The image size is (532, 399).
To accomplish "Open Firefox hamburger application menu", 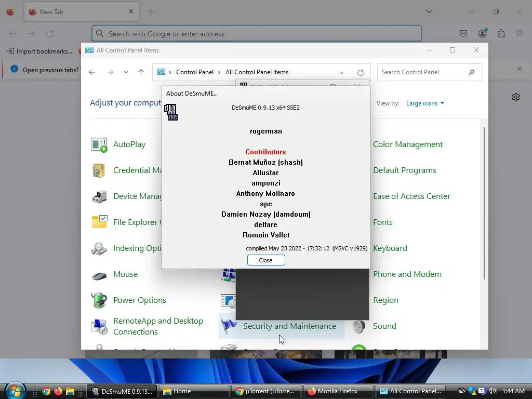I will tap(520, 33).
